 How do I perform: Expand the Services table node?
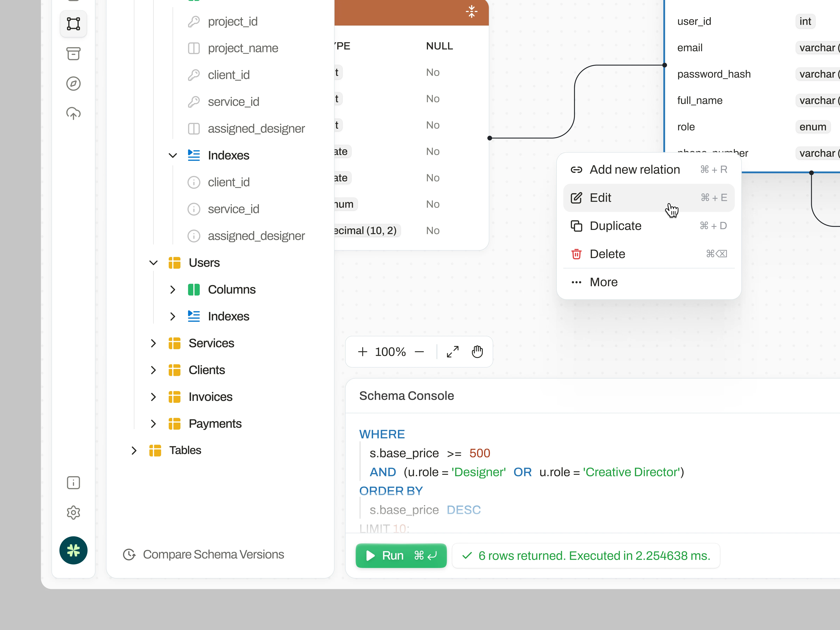[153, 343]
